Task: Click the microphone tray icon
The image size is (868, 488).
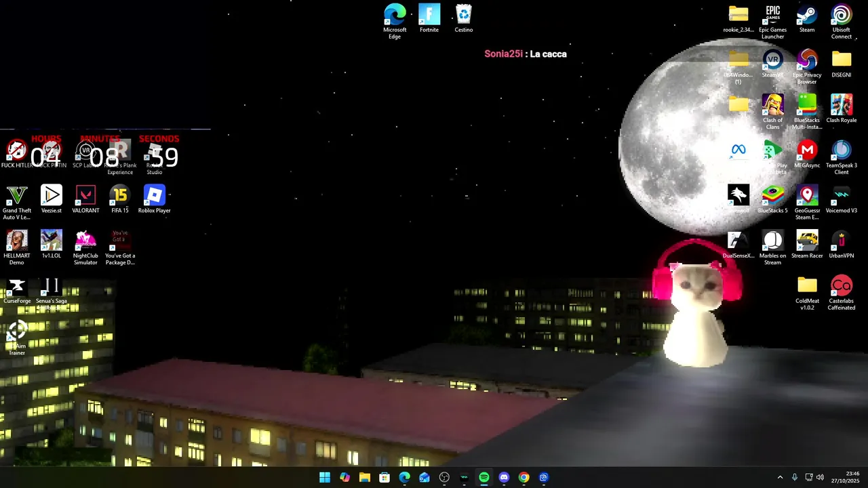Action: tap(795, 477)
